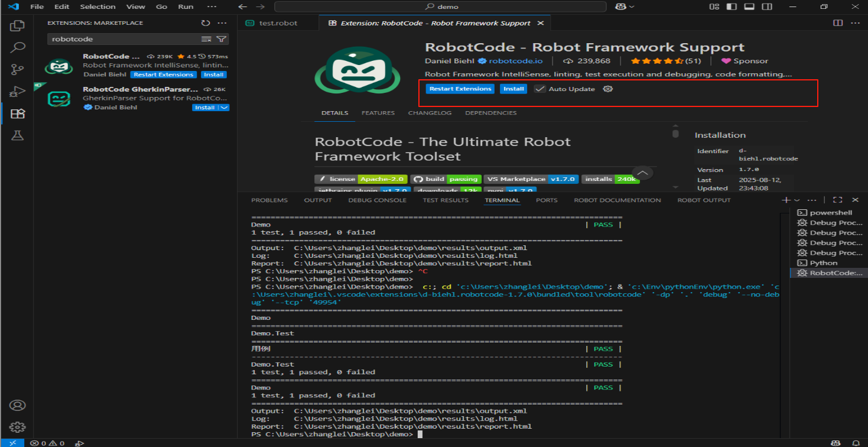Open the Explorer view in activity bar

[x=18, y=26]
